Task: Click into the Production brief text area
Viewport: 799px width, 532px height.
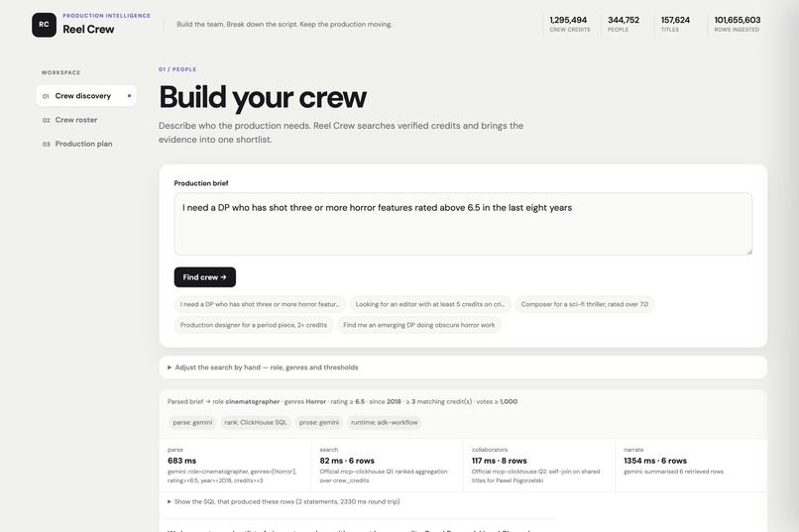Action: tap(463, 224)
